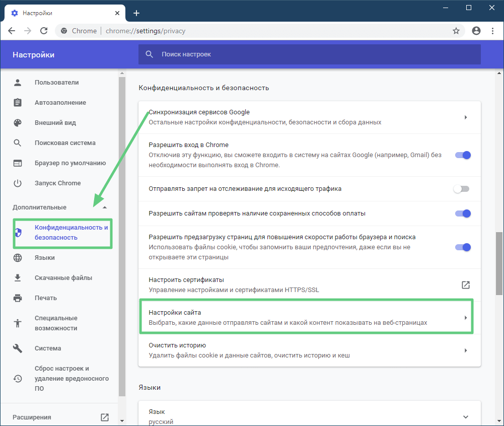Click Синхронизация сервисов Google row title
The image size is (504, 426).
[x=199, y=112]
